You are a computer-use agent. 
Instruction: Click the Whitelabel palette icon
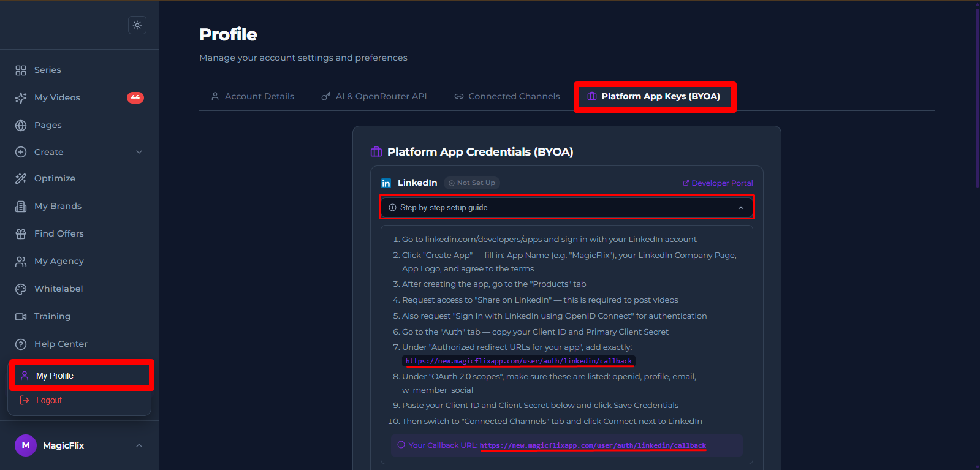[x=21, y=289]
